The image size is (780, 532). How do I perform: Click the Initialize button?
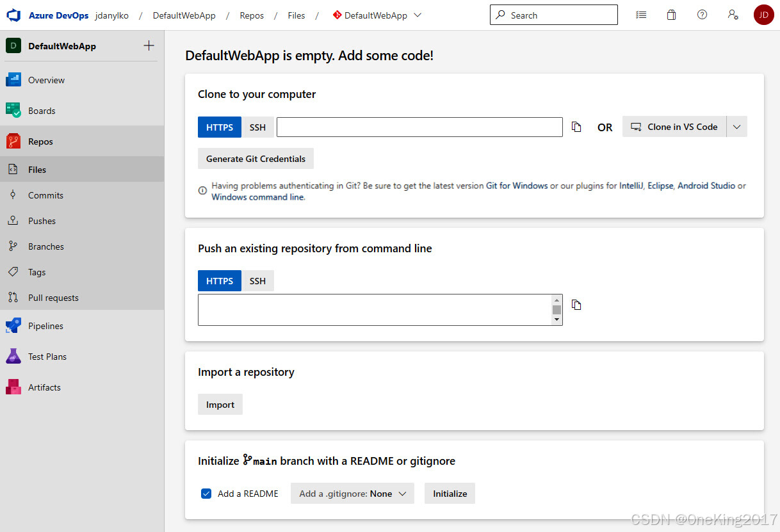point(450,494)
